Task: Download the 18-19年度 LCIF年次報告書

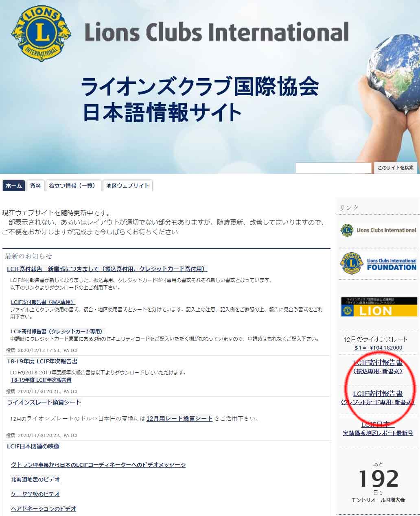Action: 41,380
